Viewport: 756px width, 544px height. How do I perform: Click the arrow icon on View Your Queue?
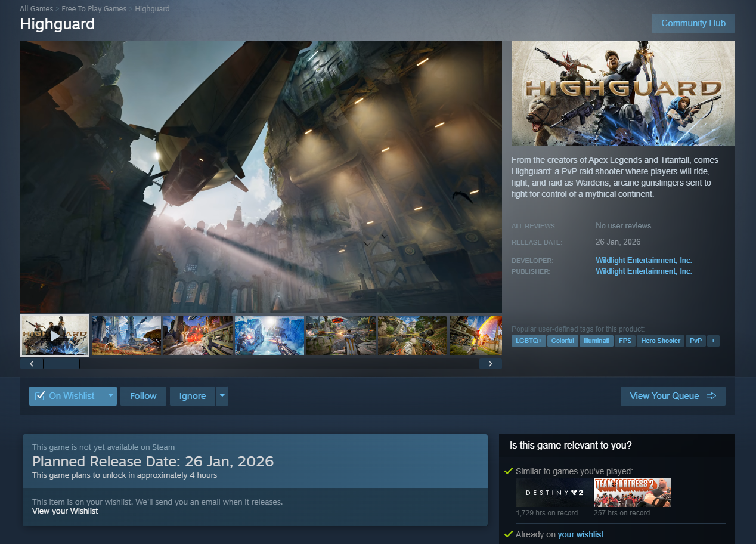pyautogui.click(x=711, y=396)
